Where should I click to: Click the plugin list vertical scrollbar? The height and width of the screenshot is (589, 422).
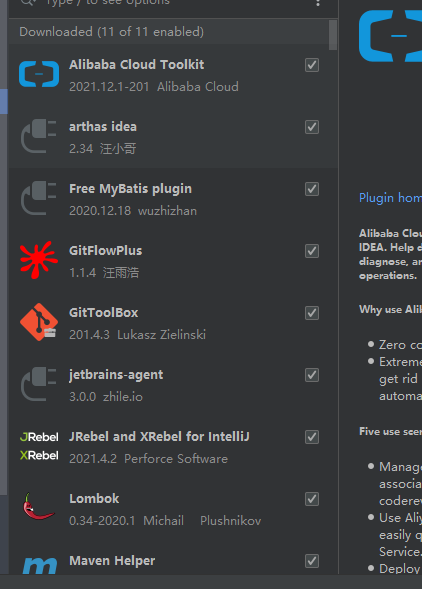(x=333, y=35)
